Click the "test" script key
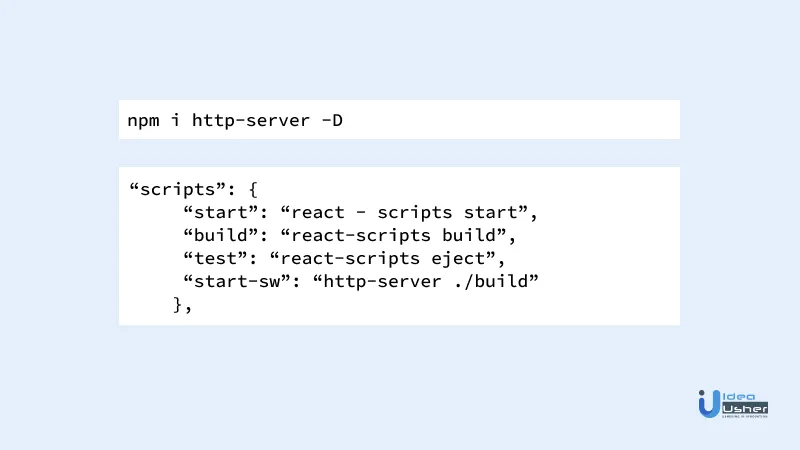The width and height of the screenshot is (800, 450). pos(215,258)
